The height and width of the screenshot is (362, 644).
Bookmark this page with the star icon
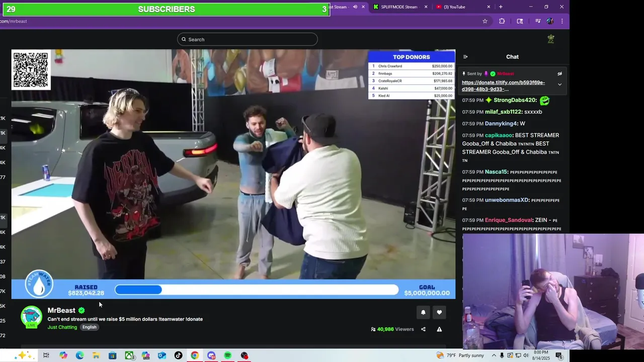pos(485,21)
